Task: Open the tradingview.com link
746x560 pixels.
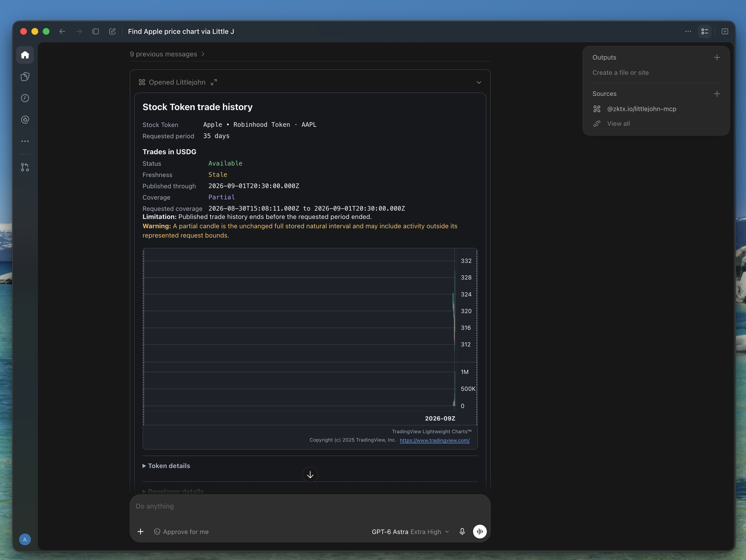Action: [434, 440]
